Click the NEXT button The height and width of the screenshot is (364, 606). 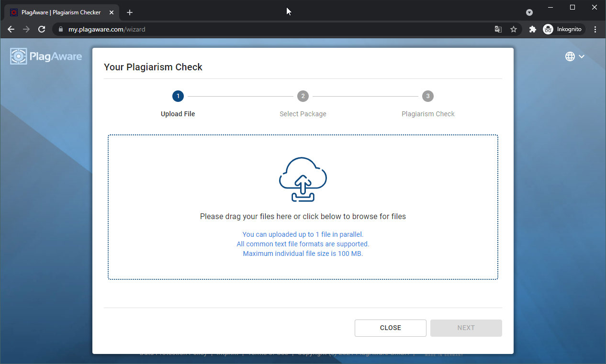coord(466,328)
